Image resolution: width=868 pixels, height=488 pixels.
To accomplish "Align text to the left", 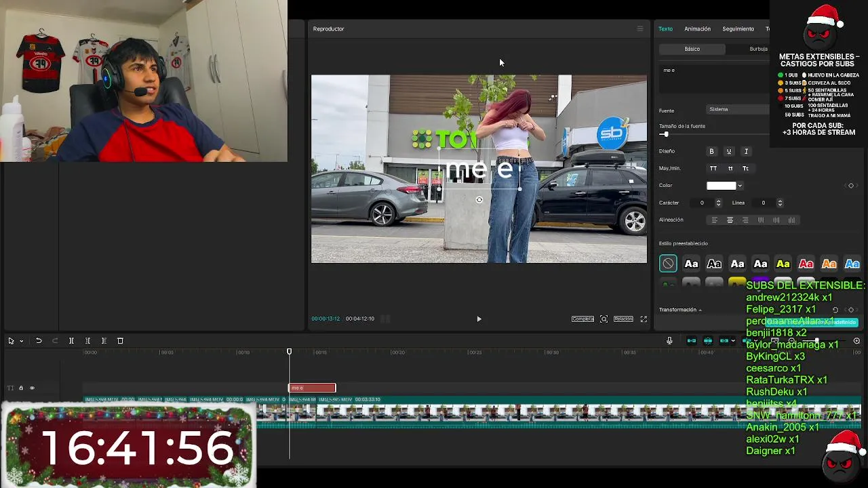I will tap(714, 220).
